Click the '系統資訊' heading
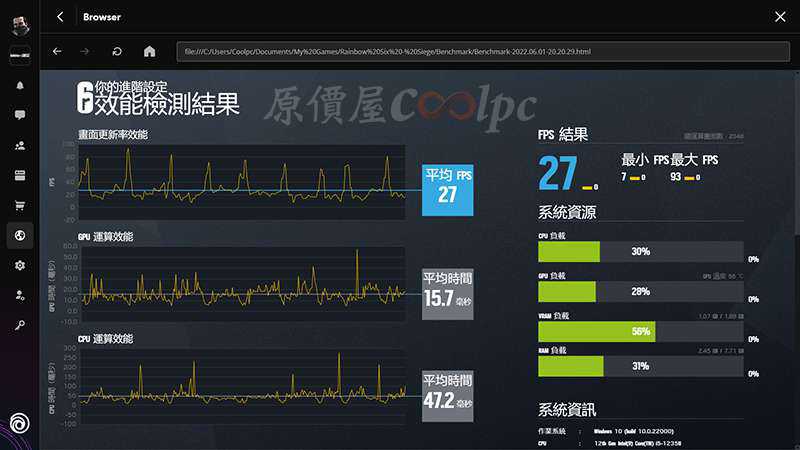Image resolution: width=800 pixels, height=450 pixels. [x=567, y=409]
